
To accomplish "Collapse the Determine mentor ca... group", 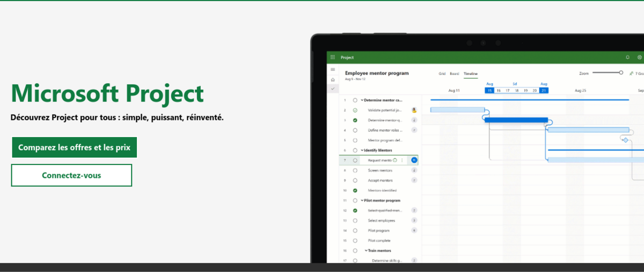I will point(362,100).
